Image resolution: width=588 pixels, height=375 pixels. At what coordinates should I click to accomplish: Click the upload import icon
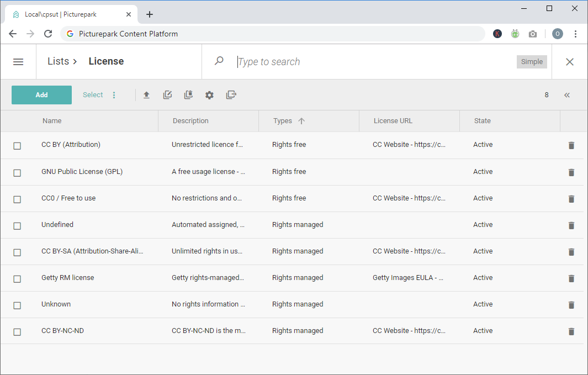pos(147,95)
